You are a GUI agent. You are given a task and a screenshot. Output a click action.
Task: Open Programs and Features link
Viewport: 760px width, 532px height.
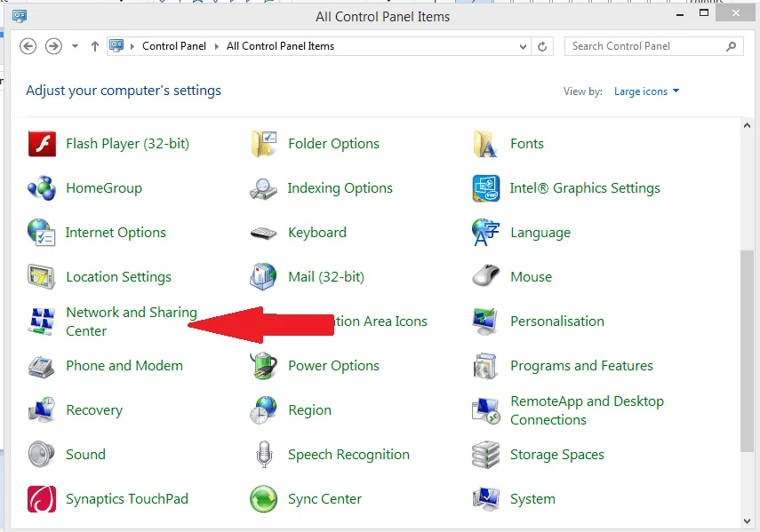[x=581, y=366]
